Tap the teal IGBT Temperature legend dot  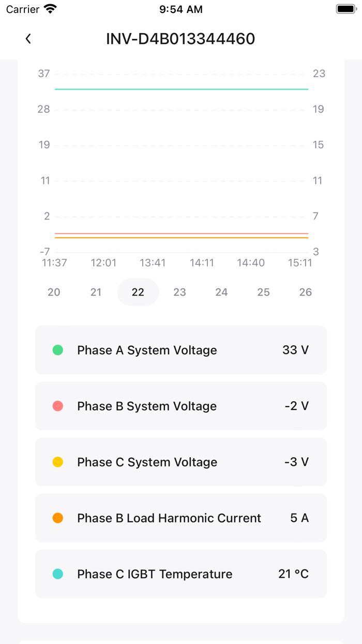click(x=57, y=574)
